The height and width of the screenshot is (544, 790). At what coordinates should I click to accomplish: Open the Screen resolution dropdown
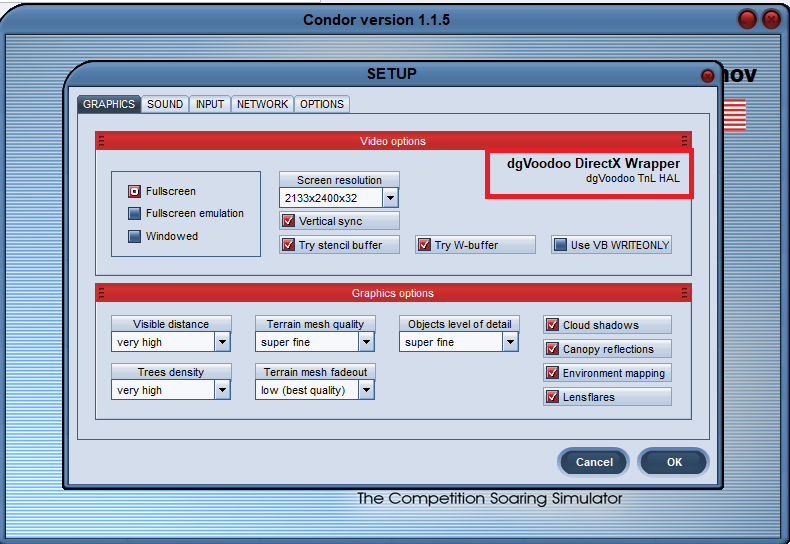[390, 199]
